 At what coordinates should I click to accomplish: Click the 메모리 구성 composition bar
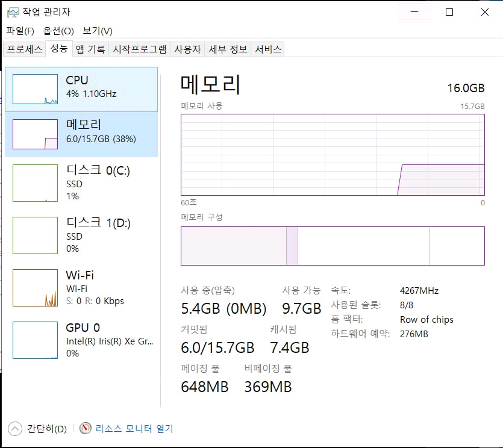click(x=333, y=246)
